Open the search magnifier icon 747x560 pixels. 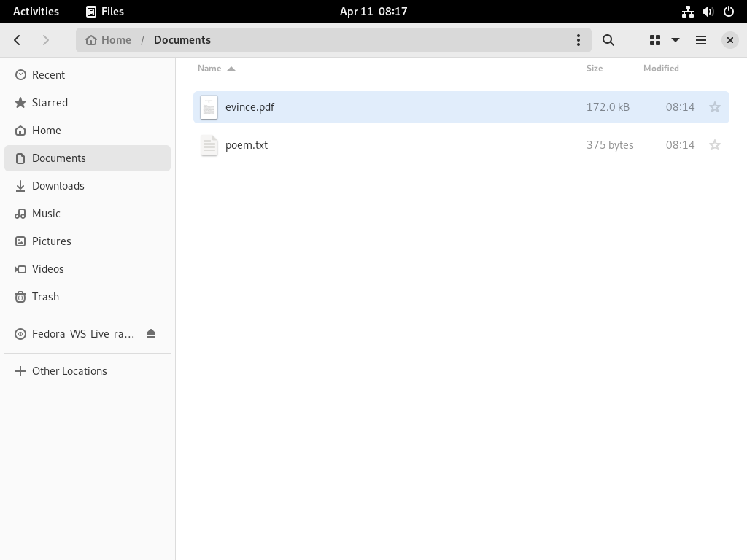pyautogui.click(x=608, y=40)
